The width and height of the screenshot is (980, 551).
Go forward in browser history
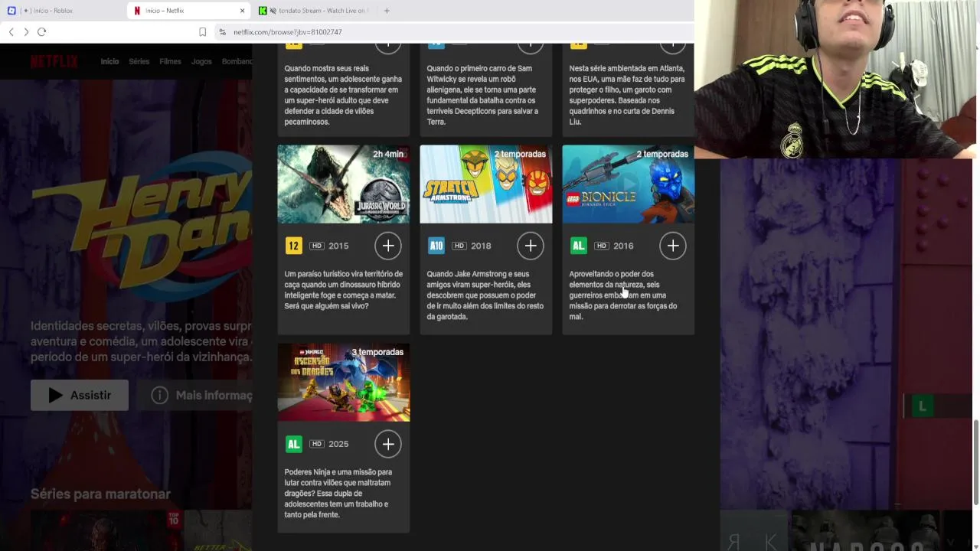[x=26, y=32]
